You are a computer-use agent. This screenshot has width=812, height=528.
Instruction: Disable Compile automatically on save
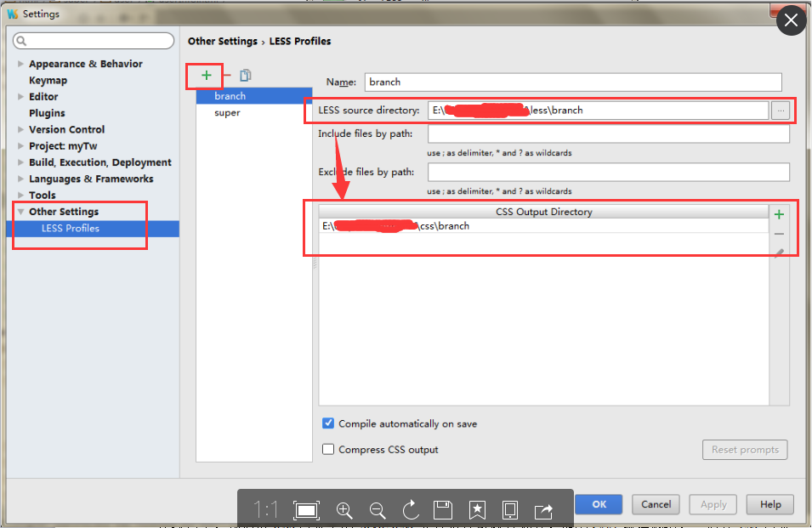pyautogui.click(x=327, y=423)
